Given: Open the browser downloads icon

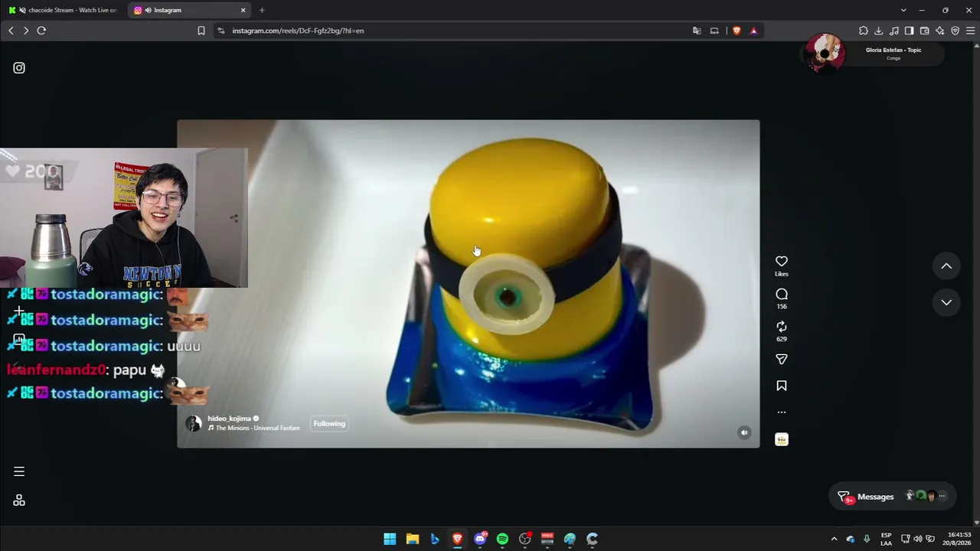Looking at the screenshot, I should pyautogui.click(x=878, y=31).
